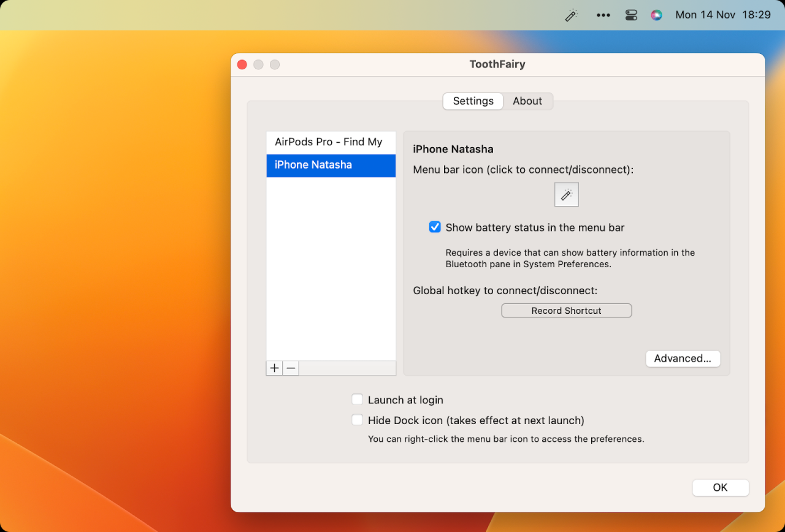Image resolution: width=785 pixels, height=532 pixels.
Task: Open Control Center from the menu bar
Action: tap(631, 15)
